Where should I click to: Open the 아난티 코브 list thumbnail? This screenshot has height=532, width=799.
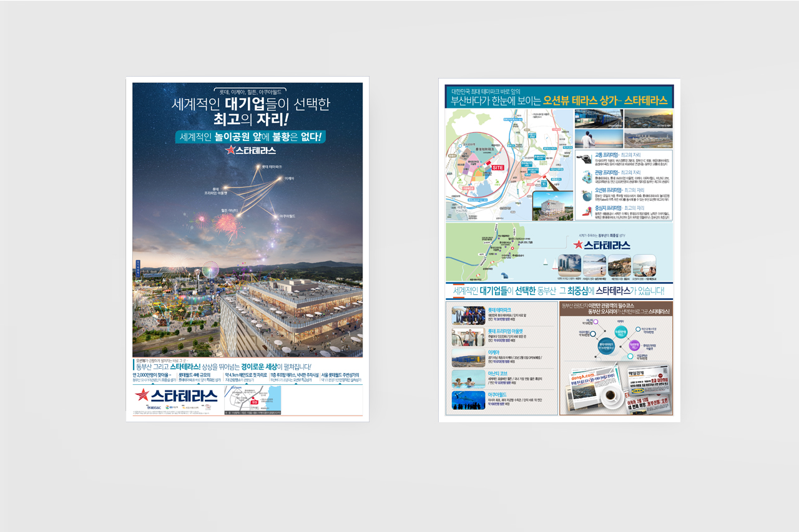tap(468, 379)
